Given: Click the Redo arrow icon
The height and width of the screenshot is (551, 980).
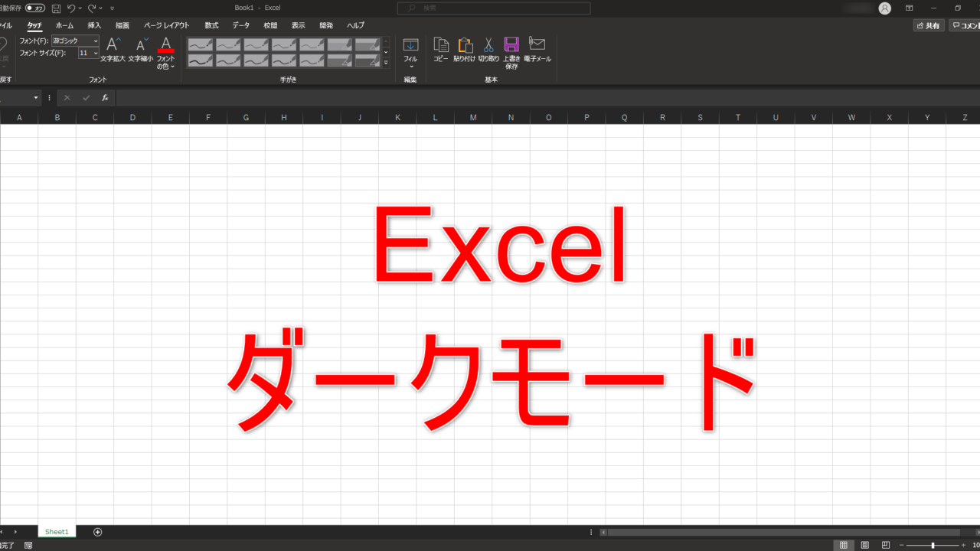Looking at the screenshot, I should (92, 8).
